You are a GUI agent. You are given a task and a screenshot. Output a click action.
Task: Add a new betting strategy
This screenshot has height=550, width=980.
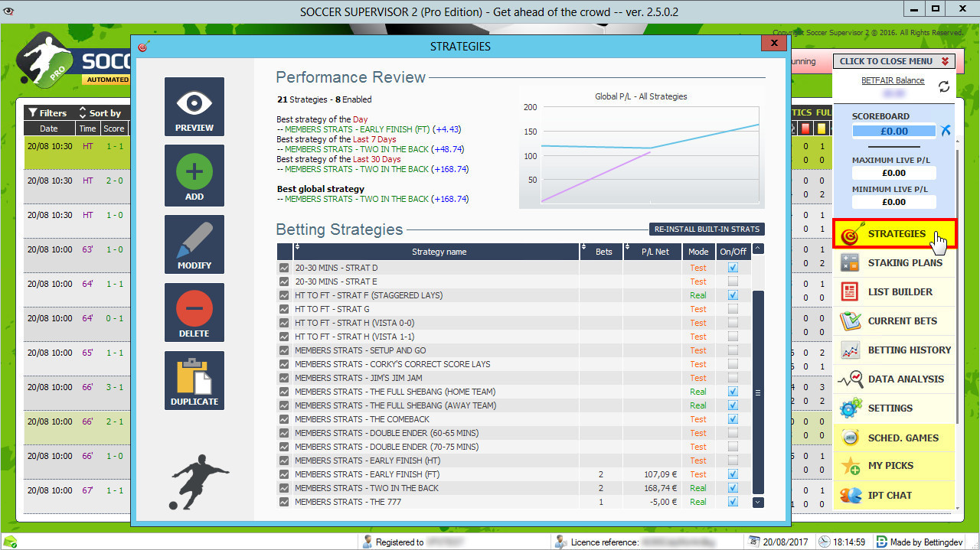click(194, 176)
